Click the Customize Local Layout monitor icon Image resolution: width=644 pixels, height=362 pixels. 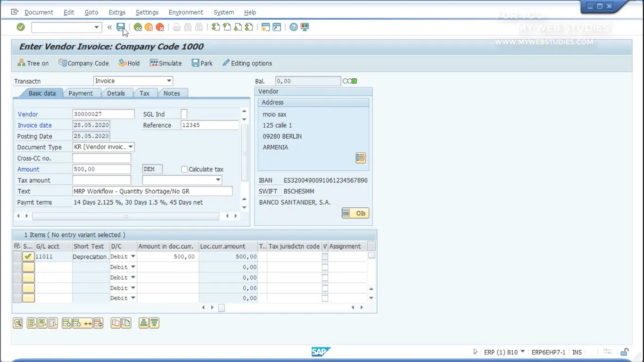click(305, 27)
